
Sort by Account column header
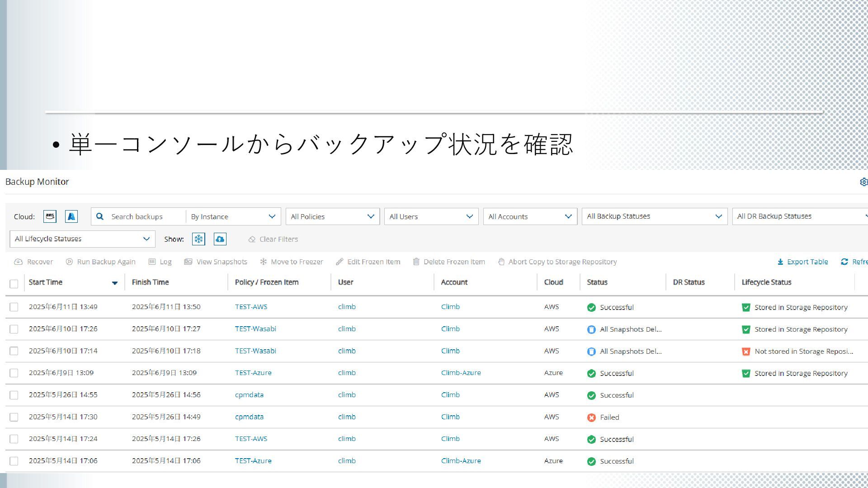click(x=454, y=282)
